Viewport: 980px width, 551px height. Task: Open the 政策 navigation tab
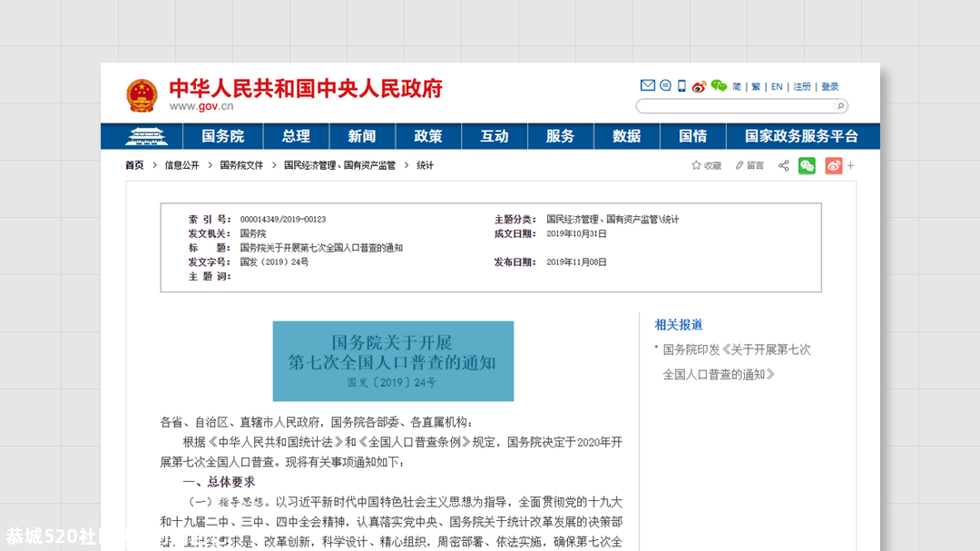[428, 136]
